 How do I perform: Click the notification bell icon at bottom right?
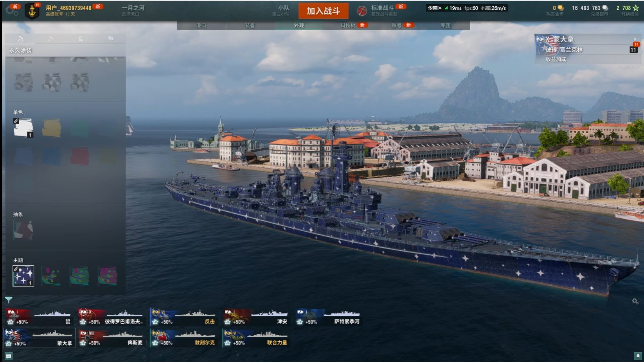638,356
